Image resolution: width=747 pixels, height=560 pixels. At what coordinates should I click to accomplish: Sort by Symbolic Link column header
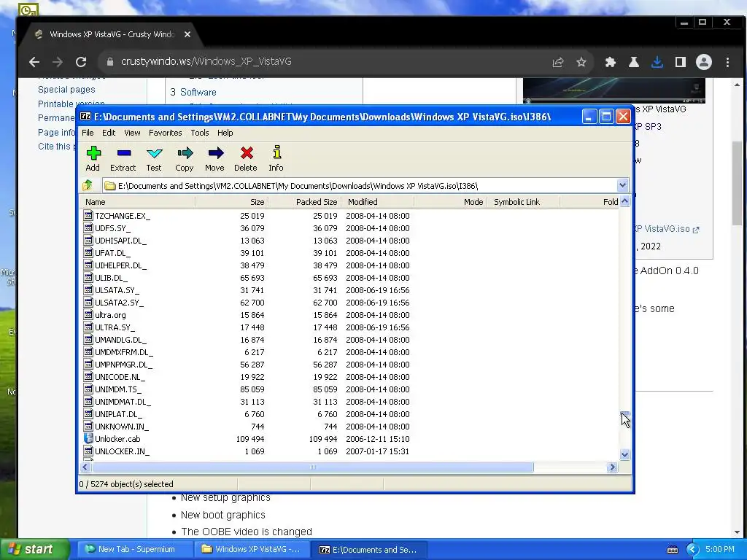click(x=523, y=202)
